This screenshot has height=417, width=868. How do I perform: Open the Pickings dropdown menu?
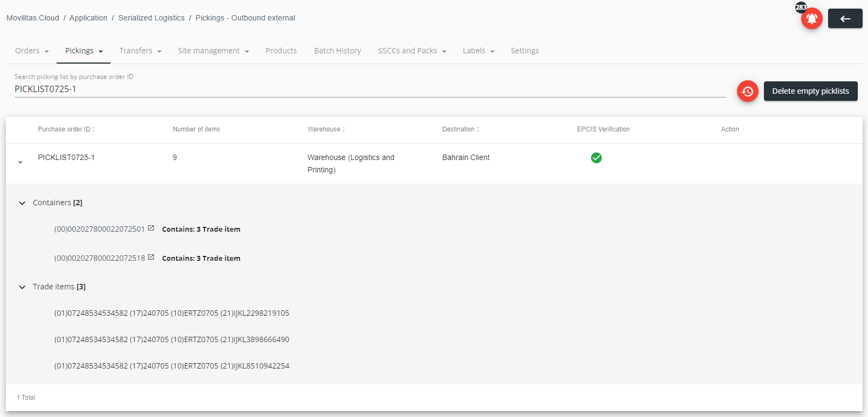pos(84,51)
